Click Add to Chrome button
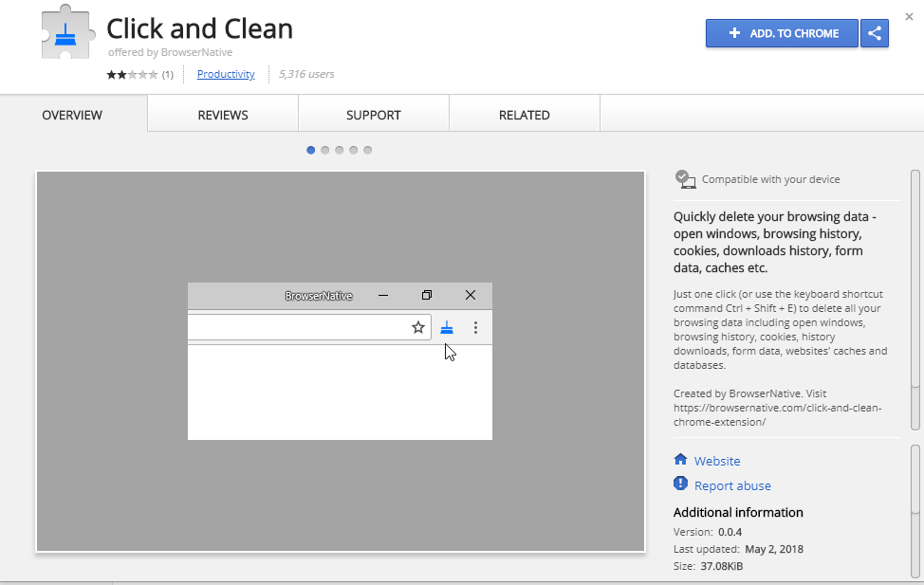Image resolution: width=924 pixels, height=585 pixels. [782, 33]
